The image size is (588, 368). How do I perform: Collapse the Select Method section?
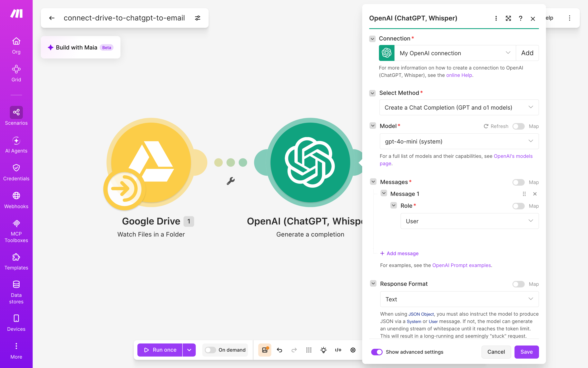[372, 93]
